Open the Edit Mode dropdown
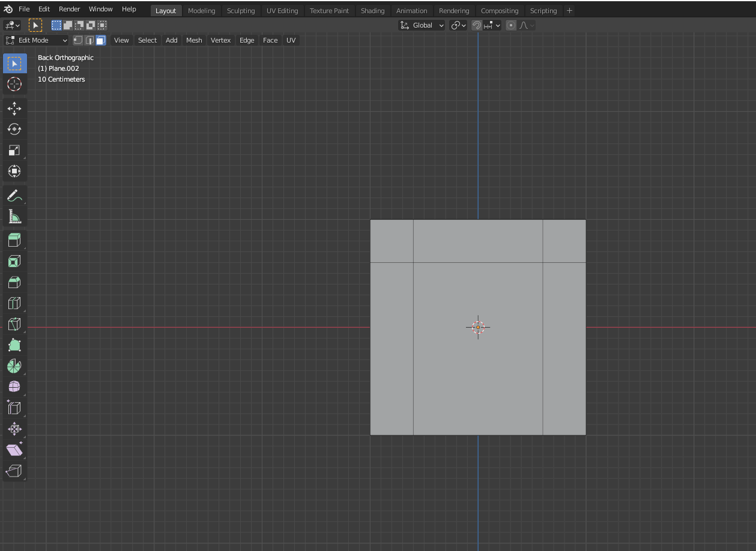The width and height of the screenshot is (756, 551). [x=37, y=40]
